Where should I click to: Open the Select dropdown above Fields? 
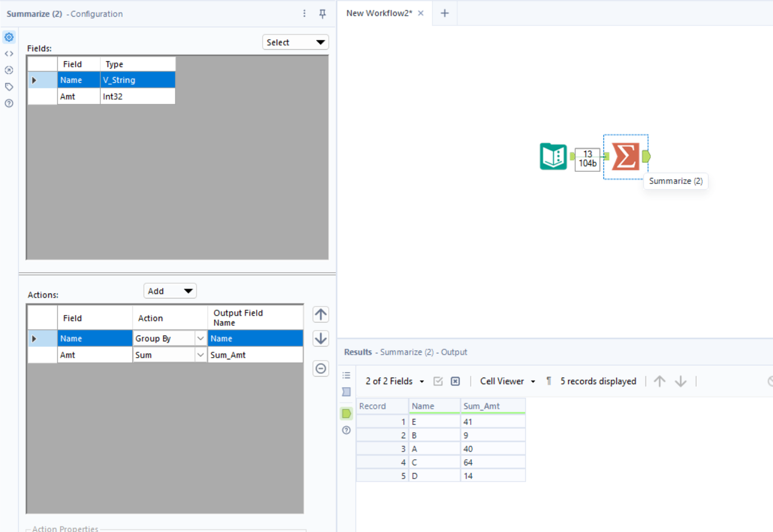point(295,42)
